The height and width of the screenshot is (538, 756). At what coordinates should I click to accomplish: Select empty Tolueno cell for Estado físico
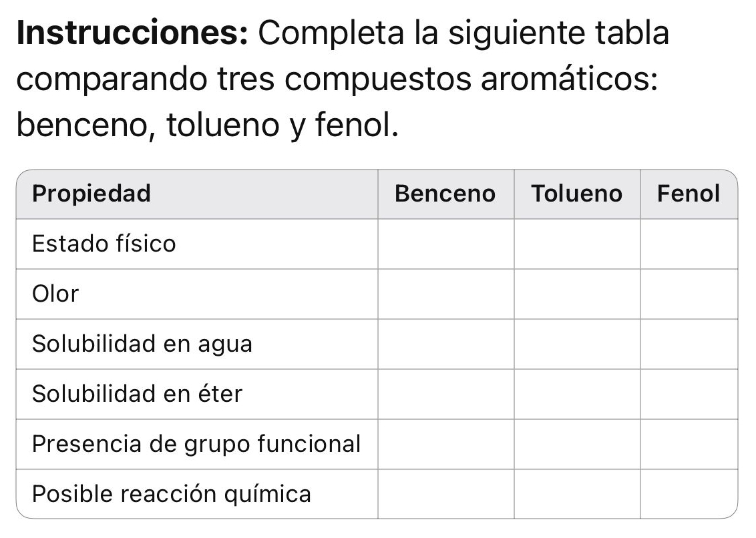point(577,244)
